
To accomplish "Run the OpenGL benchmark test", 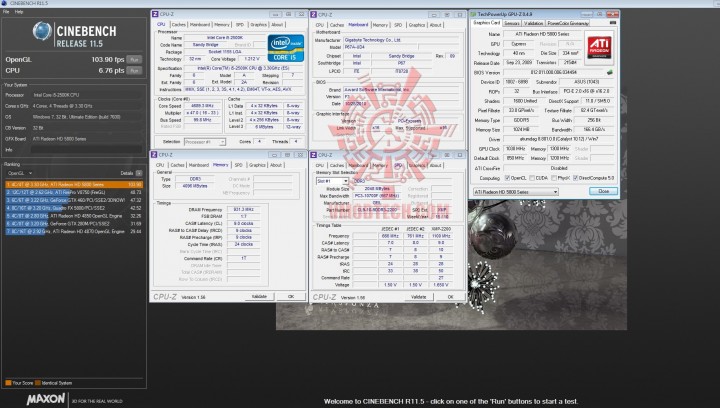I will click(134, 60).
